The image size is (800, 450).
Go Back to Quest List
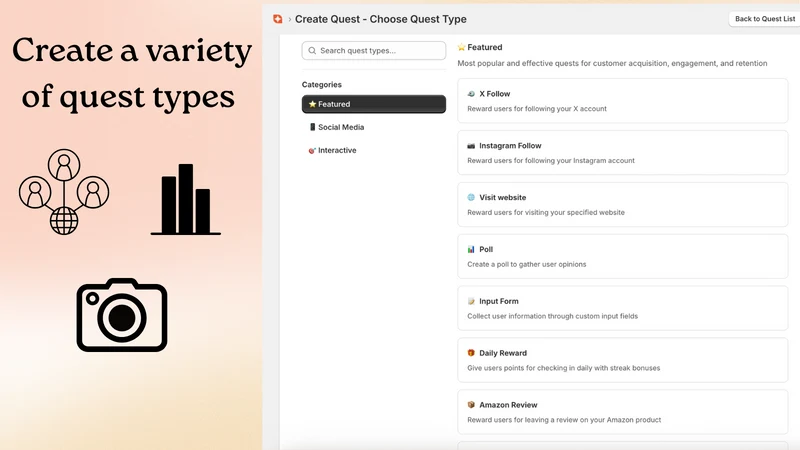click(764, 19)
